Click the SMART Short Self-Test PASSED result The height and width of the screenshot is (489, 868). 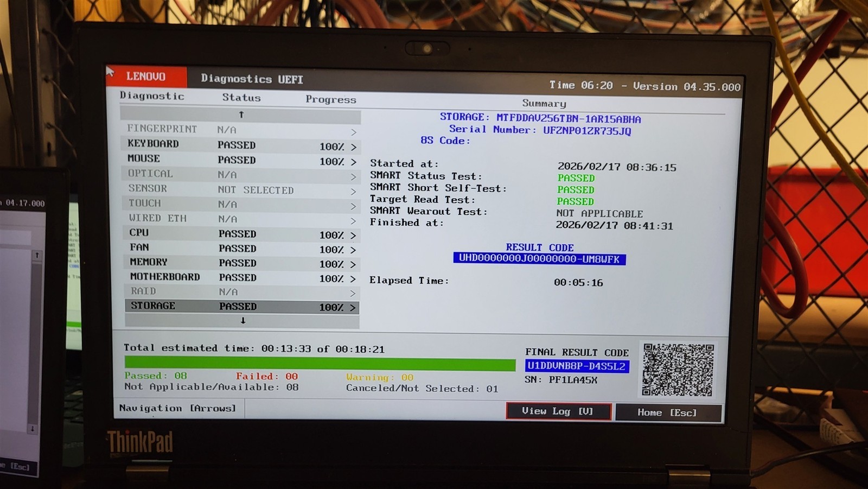[x=576, y=190]
